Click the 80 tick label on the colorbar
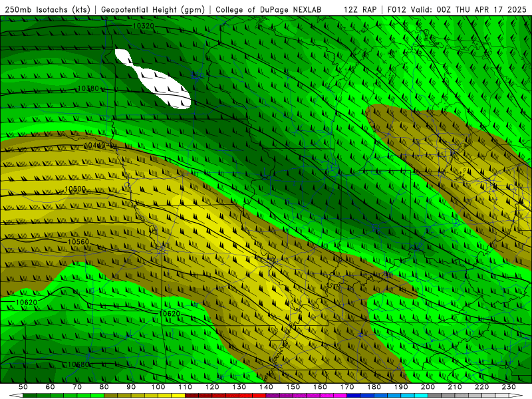The image size is (532, 399). click(x=104, y=387)
